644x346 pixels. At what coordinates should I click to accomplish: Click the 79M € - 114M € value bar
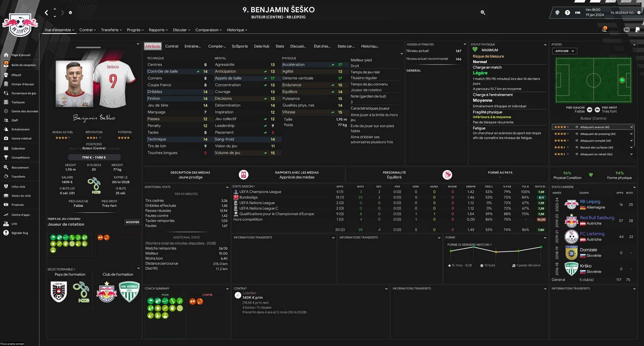(x=94, y=157)
